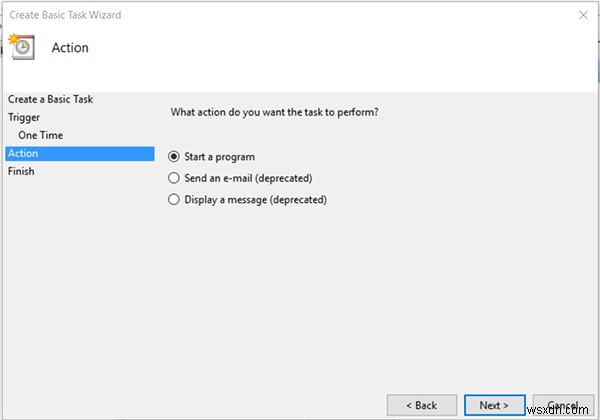Choose the Send an e-mail radio button
The height and width of the screenshot is (420, 600).
(x=175, y=178)
